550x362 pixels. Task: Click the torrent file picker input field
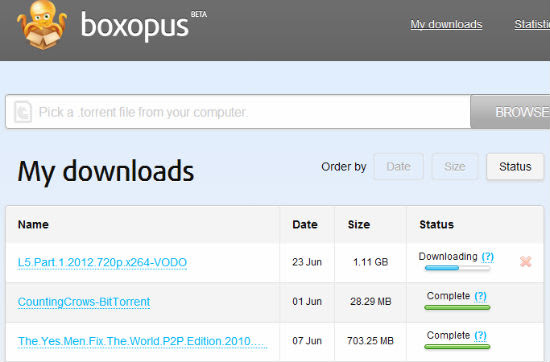tap(238, 112)
